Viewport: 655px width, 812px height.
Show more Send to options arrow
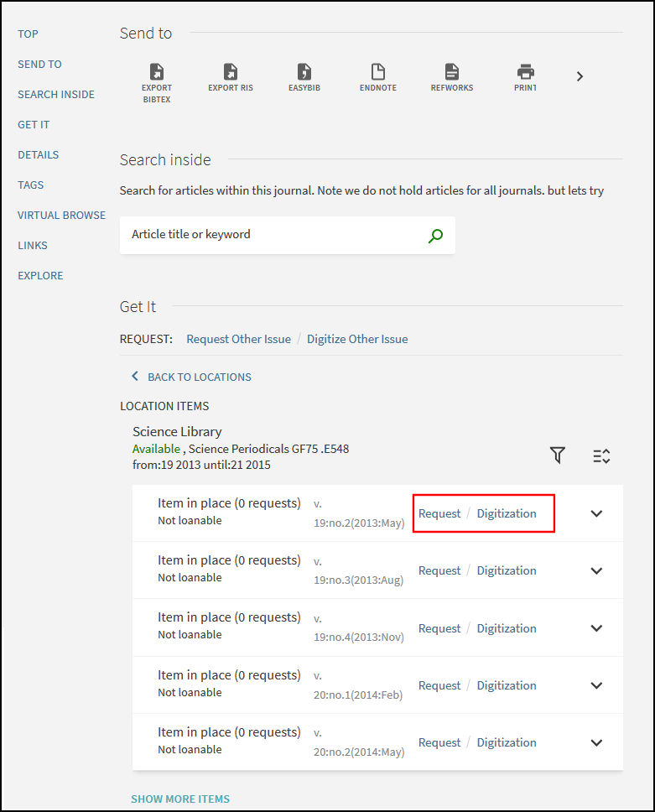[x=580, y=76]
